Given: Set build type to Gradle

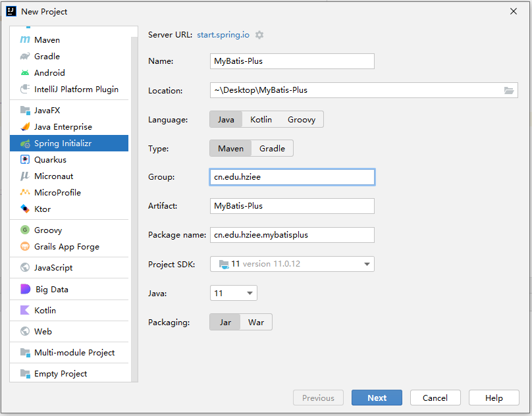Looking at the screenshot, I should [x=272, y=148].
